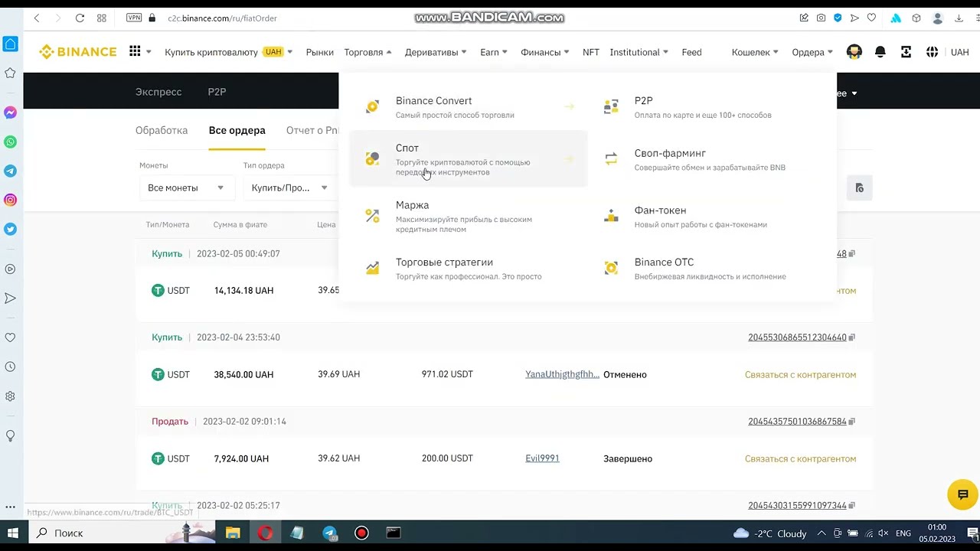980x551 pixels.
Task: Select Binance Convert in trade menu
Action: tap(469, 107)
